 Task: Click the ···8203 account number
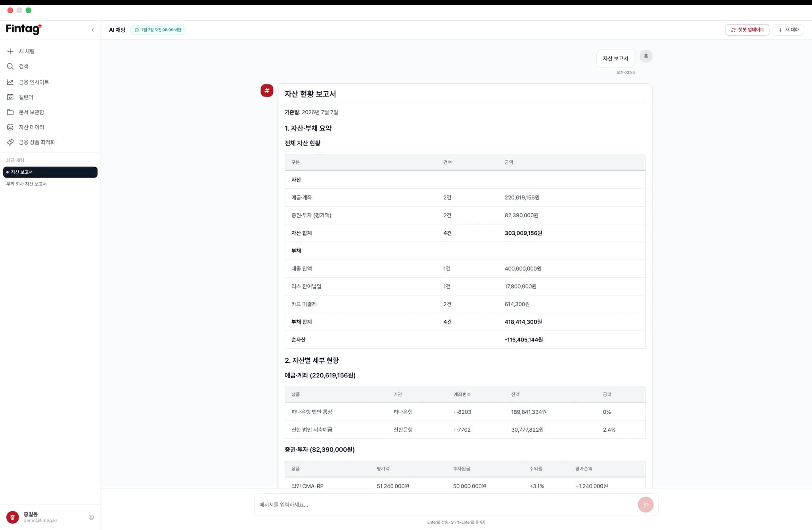coord(463,412)
